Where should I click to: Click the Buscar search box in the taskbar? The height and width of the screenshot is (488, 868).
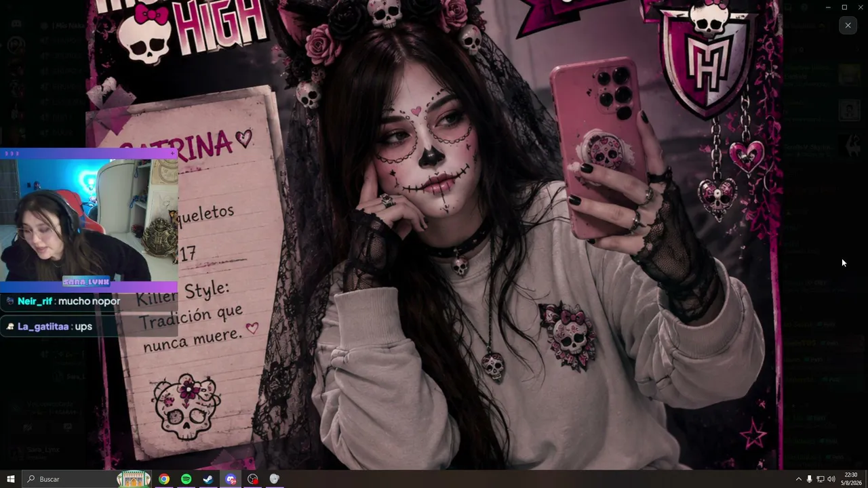click(87, 479)
